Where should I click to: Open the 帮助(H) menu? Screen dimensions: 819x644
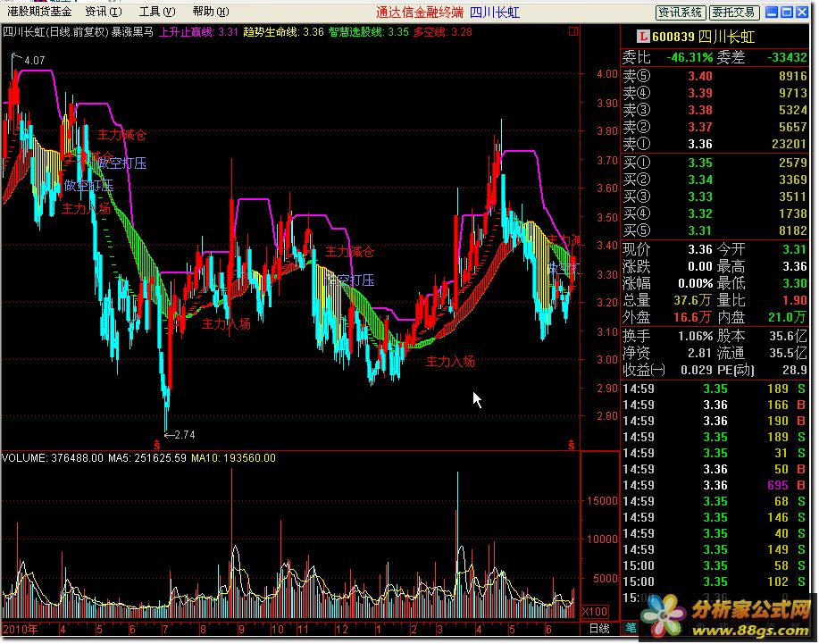[211, 11]
